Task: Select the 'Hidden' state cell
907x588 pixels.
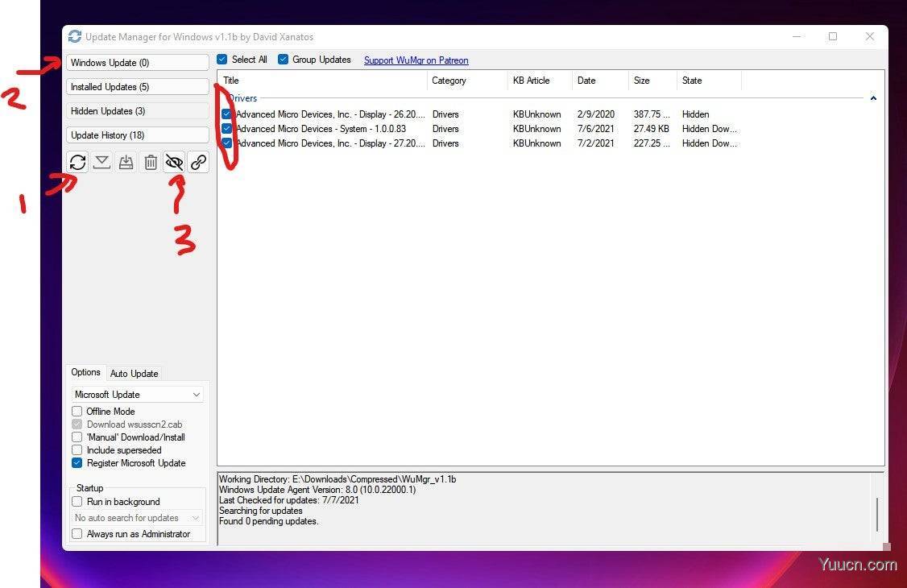Action: 695,114
